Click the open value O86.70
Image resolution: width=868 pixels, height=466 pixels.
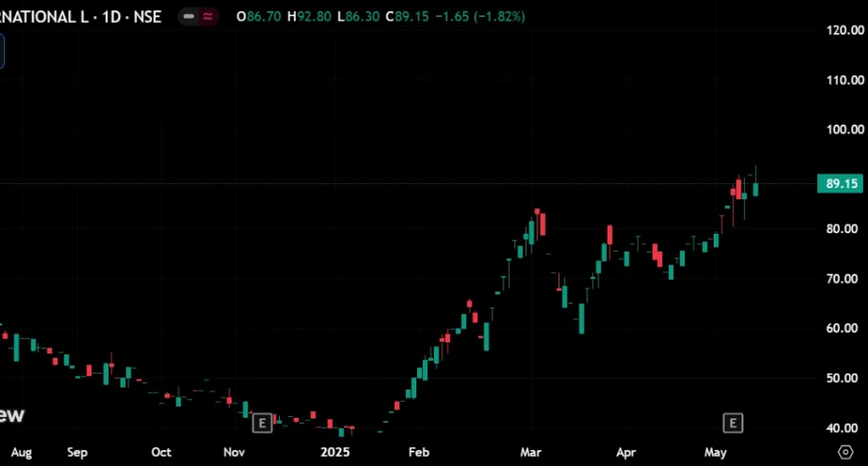[x=259, y=17]
